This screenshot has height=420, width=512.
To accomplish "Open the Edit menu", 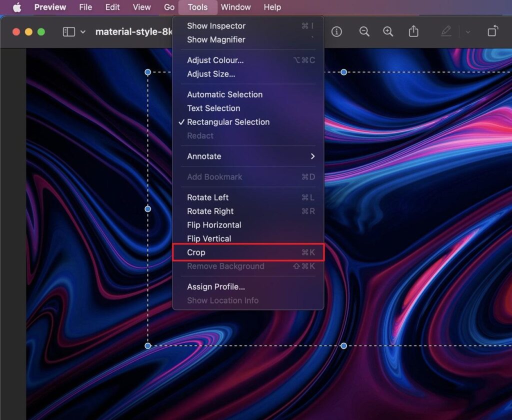I will coord(112,7).
